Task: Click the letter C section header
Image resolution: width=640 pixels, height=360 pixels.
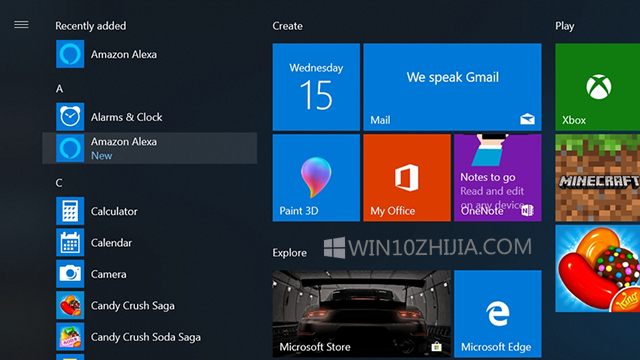Action: 59,183
